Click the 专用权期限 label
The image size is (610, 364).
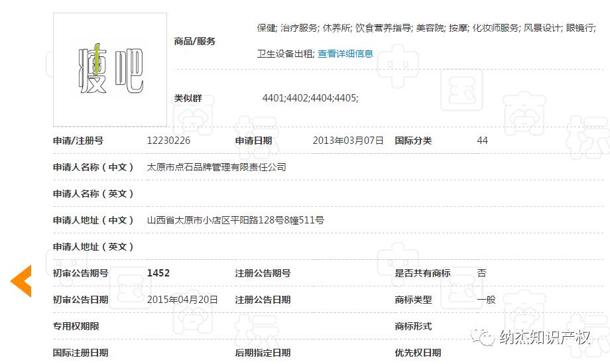point(76,326)
